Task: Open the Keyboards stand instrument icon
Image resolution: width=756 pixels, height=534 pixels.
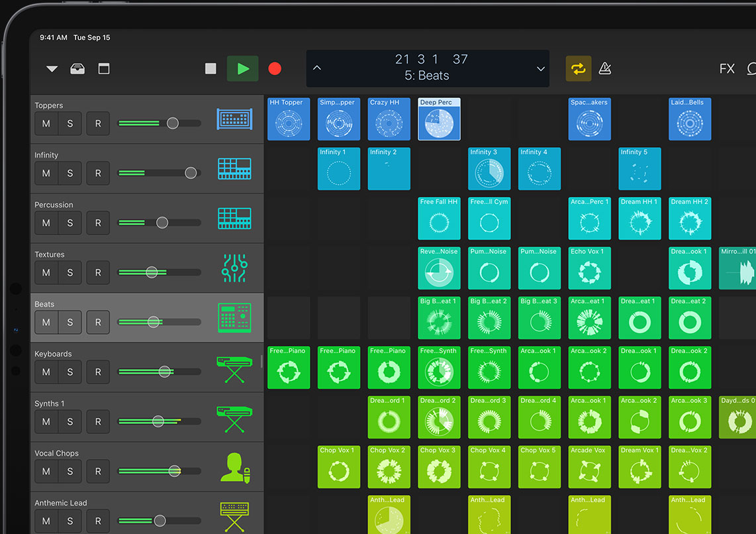Action: pos(234,370)
